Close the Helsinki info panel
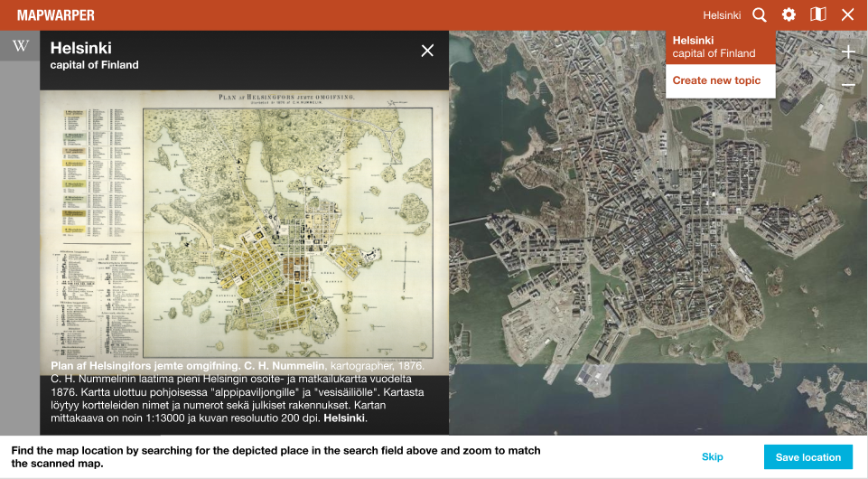868x479 pixels. pyautogui.click(x=427, y=51)
